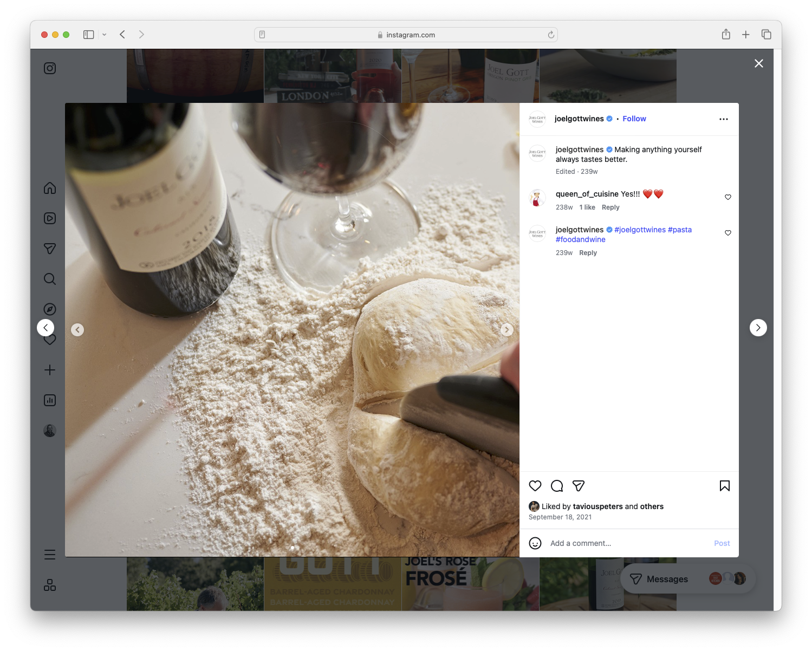The image size is (812, 651).
Task: Show previous carousel image
Action: (x=77, y=330)
